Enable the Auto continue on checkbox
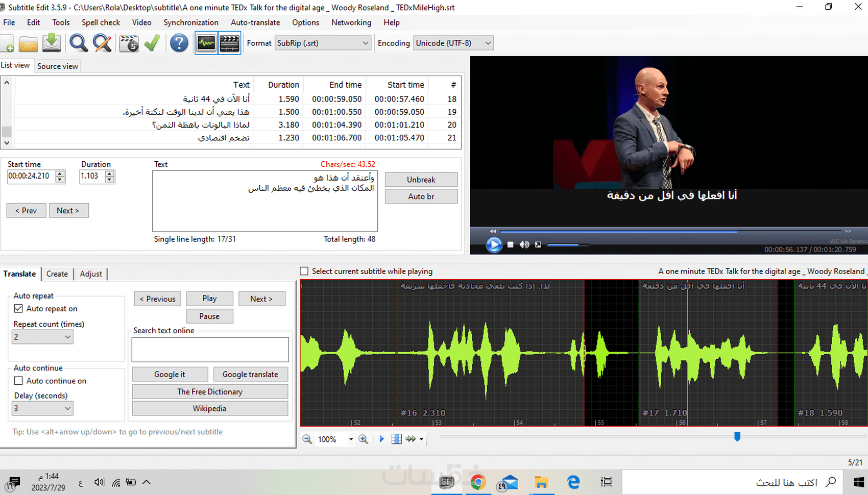The height and width of the screenshot is (495, 868). (x=18, y=381)
